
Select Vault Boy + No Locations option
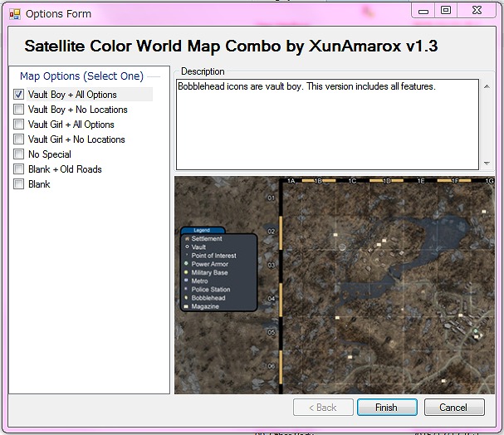(x=18, y=110)
